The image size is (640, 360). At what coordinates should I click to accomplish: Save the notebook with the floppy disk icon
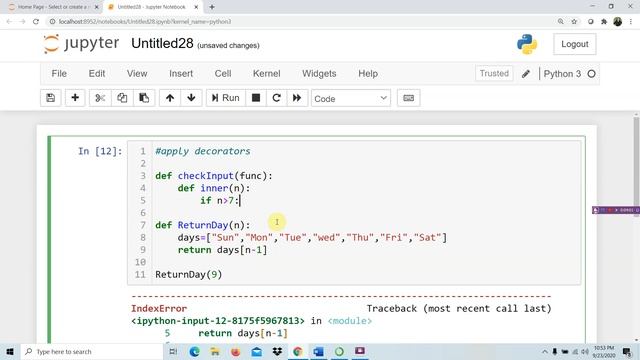(x=51, y=98)
